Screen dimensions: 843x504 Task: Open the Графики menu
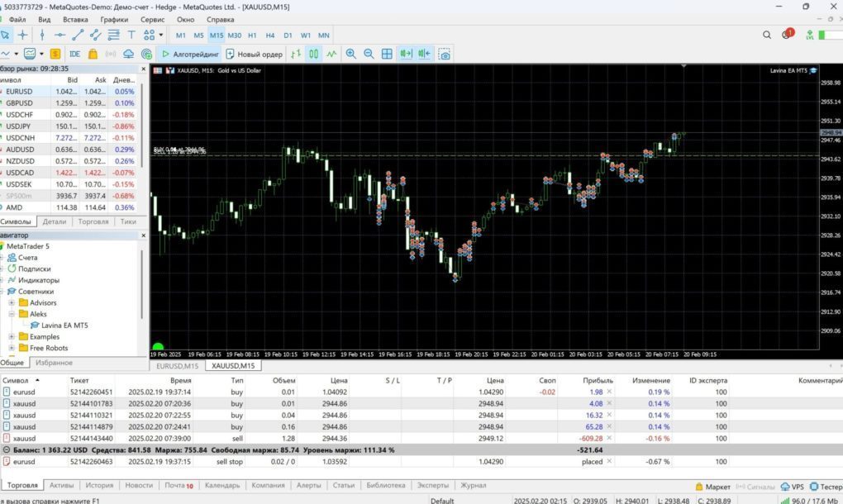(114, 19)
